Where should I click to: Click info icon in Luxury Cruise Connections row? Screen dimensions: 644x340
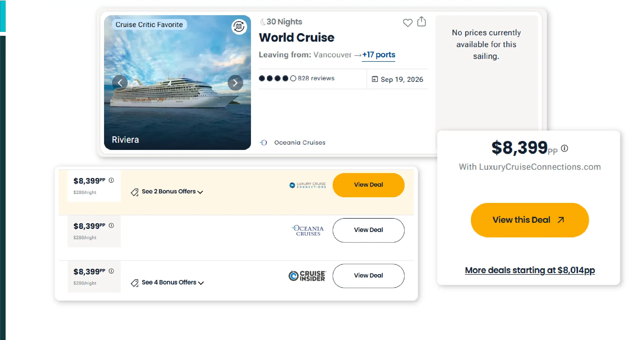click(111, 180)
